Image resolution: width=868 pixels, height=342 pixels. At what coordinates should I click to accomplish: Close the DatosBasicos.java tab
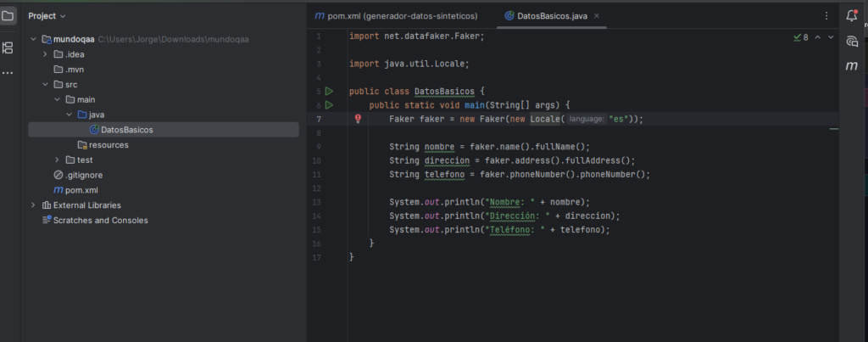[x=596, y=16]
